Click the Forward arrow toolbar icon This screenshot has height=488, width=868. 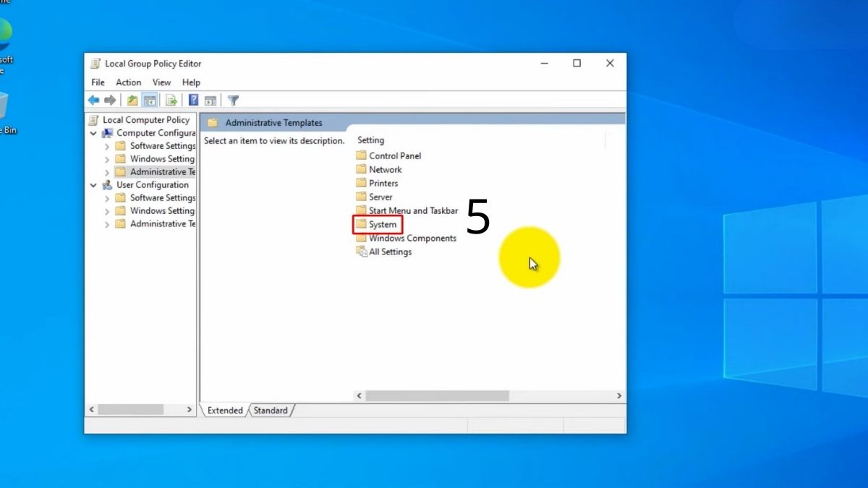point(110,100)
